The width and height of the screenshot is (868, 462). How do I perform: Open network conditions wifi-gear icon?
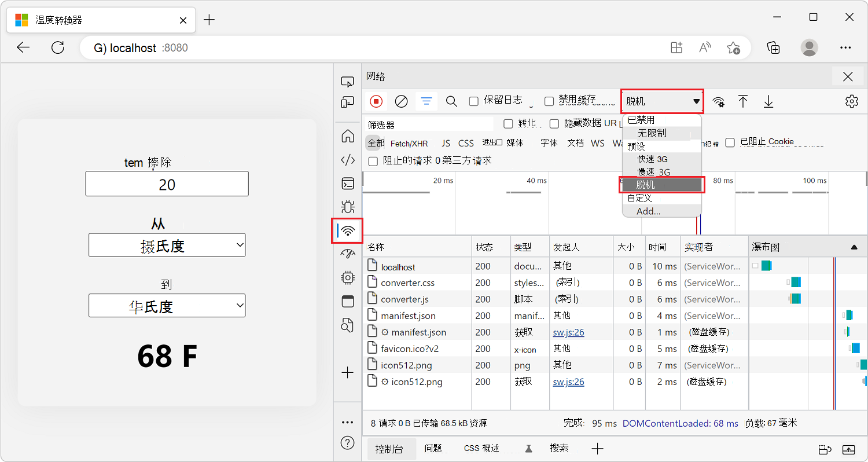click(x=718, y=102)
